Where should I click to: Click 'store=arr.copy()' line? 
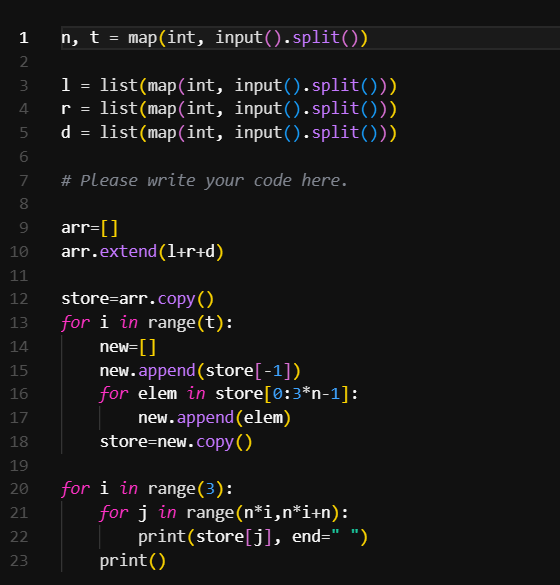click(x=137, y=299)
